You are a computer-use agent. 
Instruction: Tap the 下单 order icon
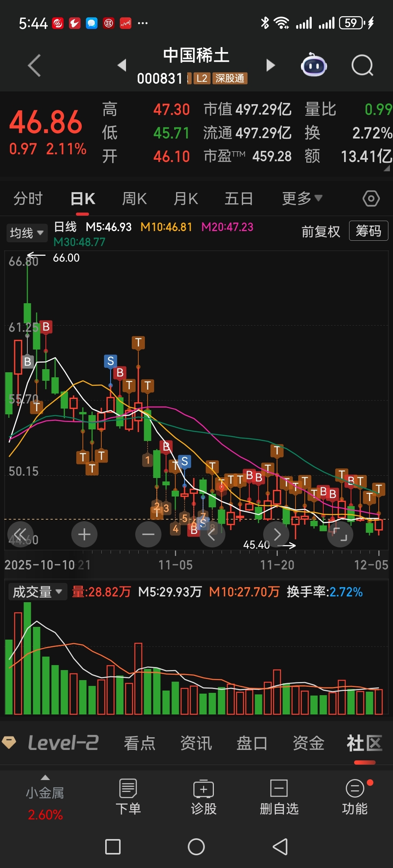tap(128, 796)
